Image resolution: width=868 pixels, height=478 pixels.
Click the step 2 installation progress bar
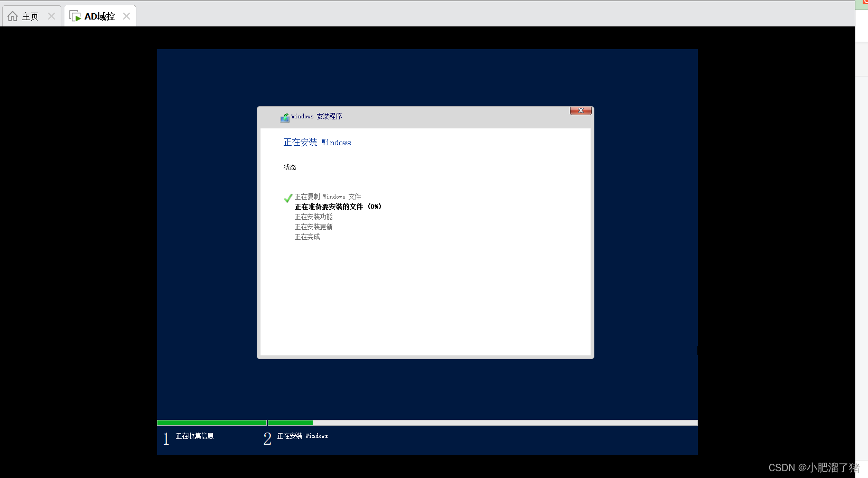(483, 423)
